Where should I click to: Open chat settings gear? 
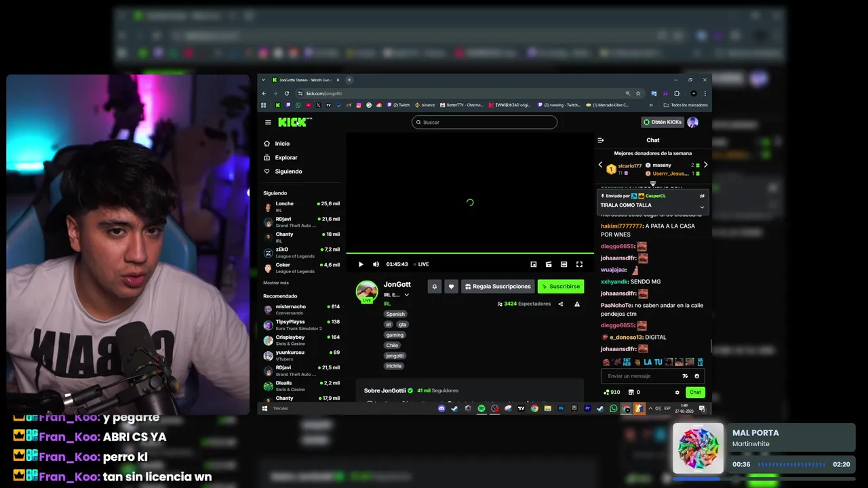coord(677,392)
